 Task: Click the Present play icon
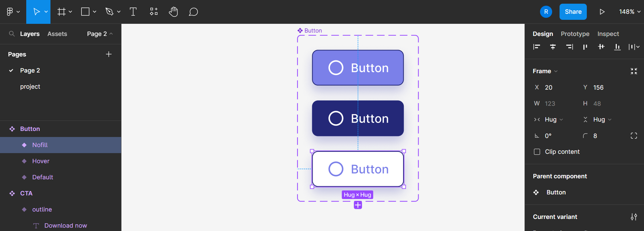(602, 12)
